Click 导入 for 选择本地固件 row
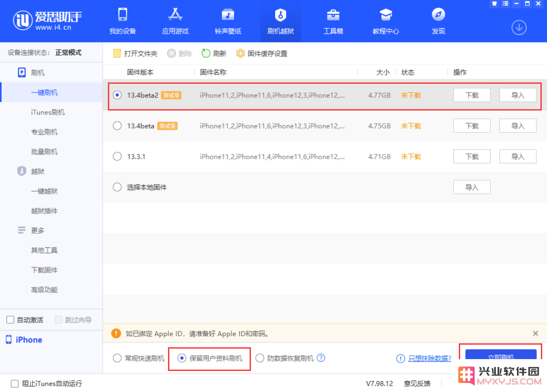 pyautogui.click(x=472, y=187)
